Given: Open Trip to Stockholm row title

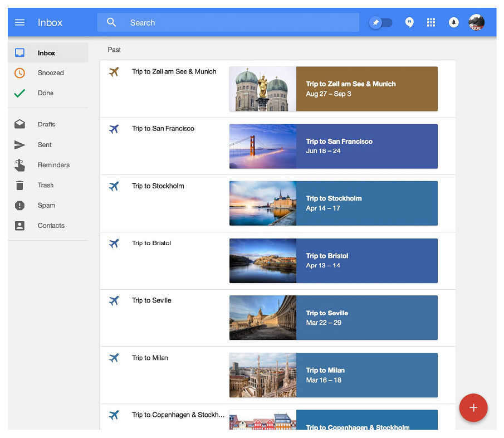Looking at the screenshot, I should pyautogui.click(x=158, y=186).
